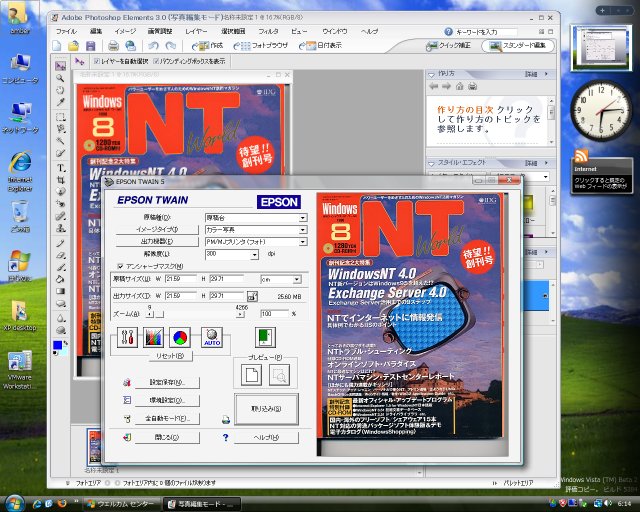The image size is (640, 512).
Task: Collapse the スタイル・エフェクト palette triangle
Action: tap(431, 163)
